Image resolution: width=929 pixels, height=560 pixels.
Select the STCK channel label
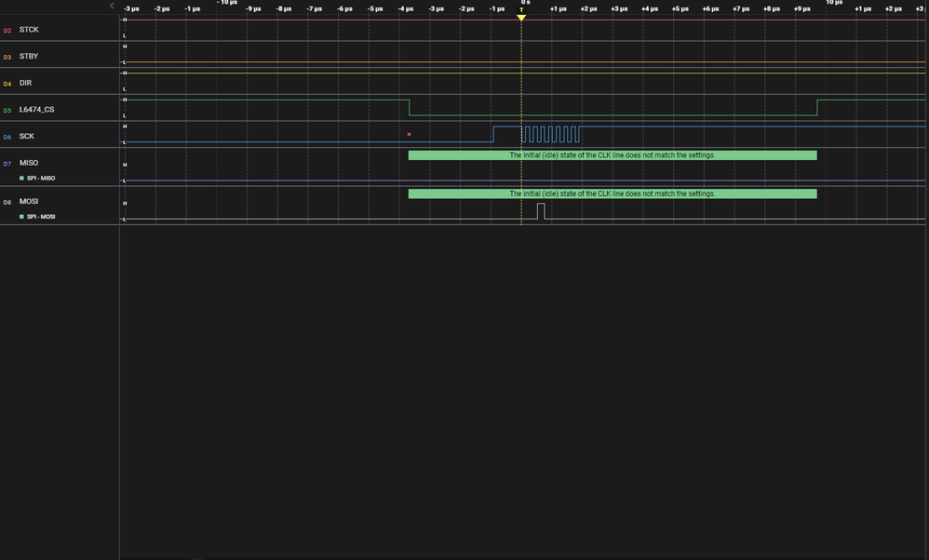point(29,30)
